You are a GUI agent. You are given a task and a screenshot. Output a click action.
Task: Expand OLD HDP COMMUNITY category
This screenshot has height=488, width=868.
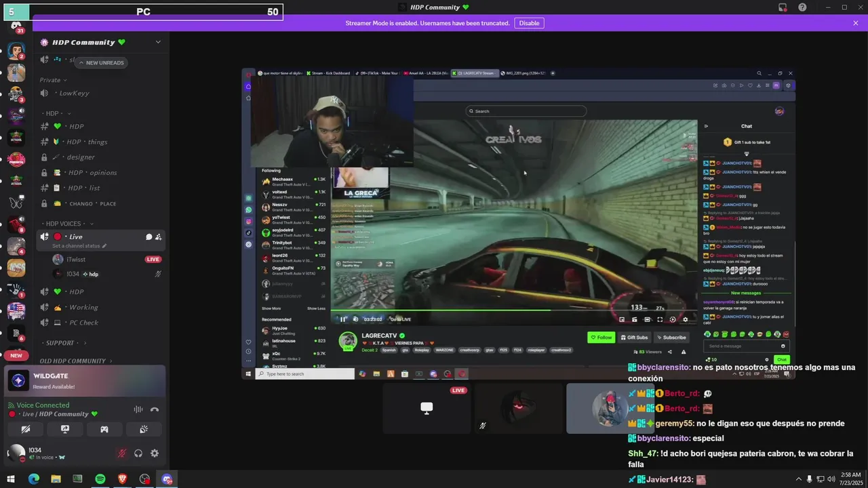point(75,361)
